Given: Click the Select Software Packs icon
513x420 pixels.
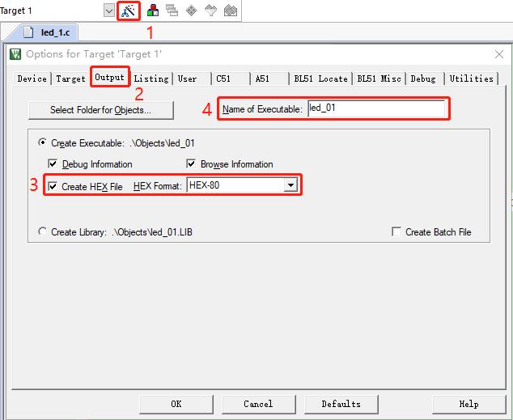Looking at the screenshot, I should 210,11.
